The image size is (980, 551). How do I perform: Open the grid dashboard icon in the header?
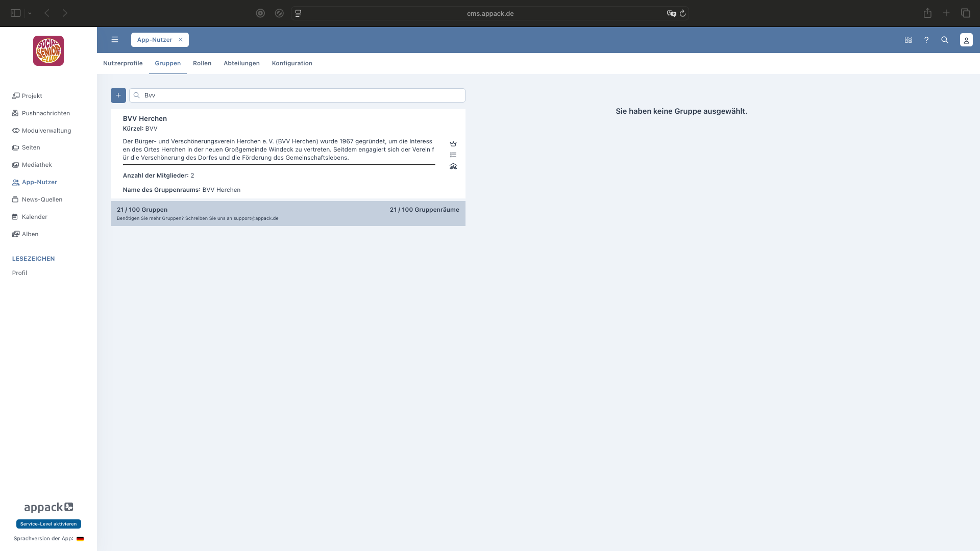[x=908, y=40]
